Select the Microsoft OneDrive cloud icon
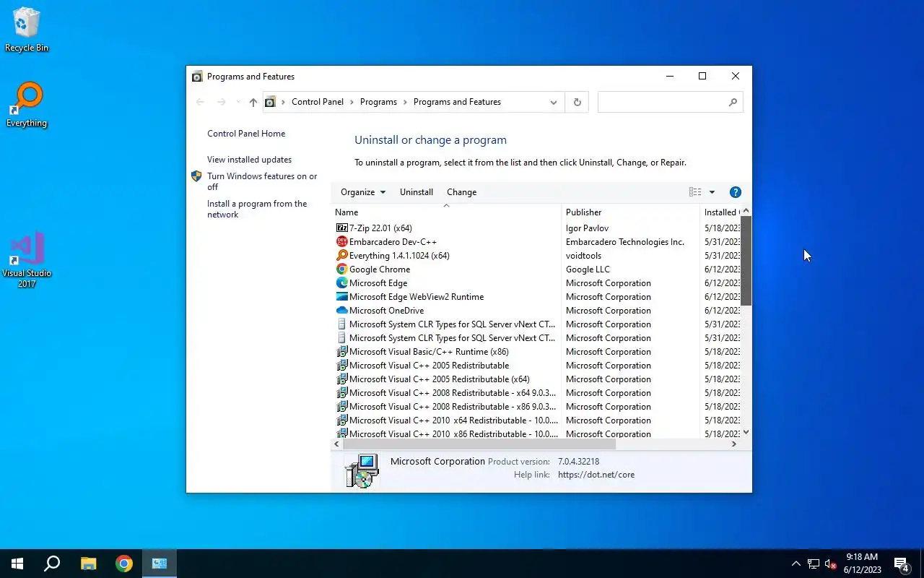924x578 pixels. (x=342, y=311)
